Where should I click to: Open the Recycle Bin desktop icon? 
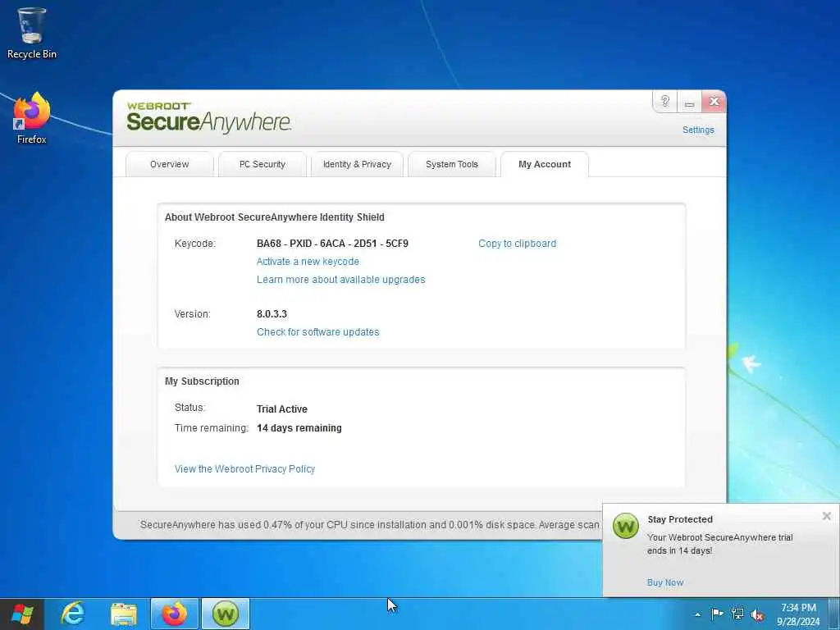[x=31, y=33]
